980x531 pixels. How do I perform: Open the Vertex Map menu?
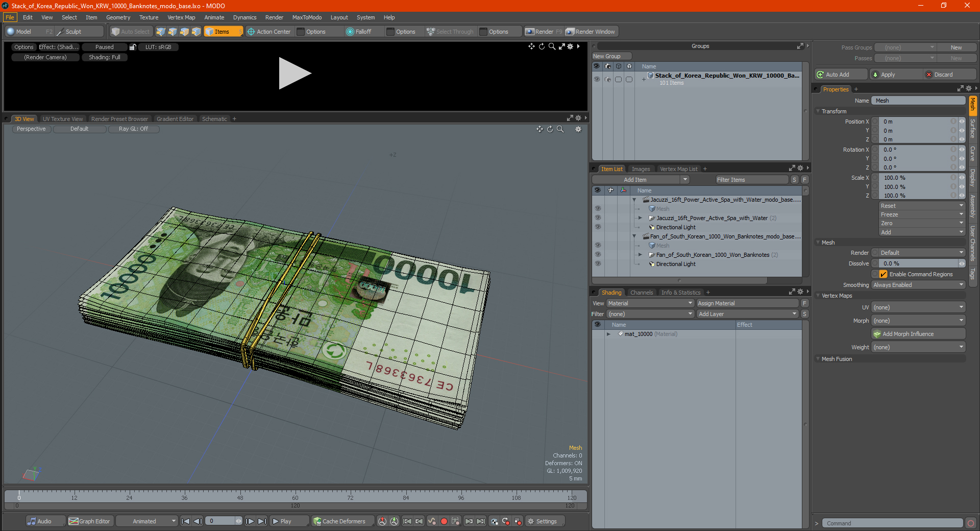(x=181, y=17)
